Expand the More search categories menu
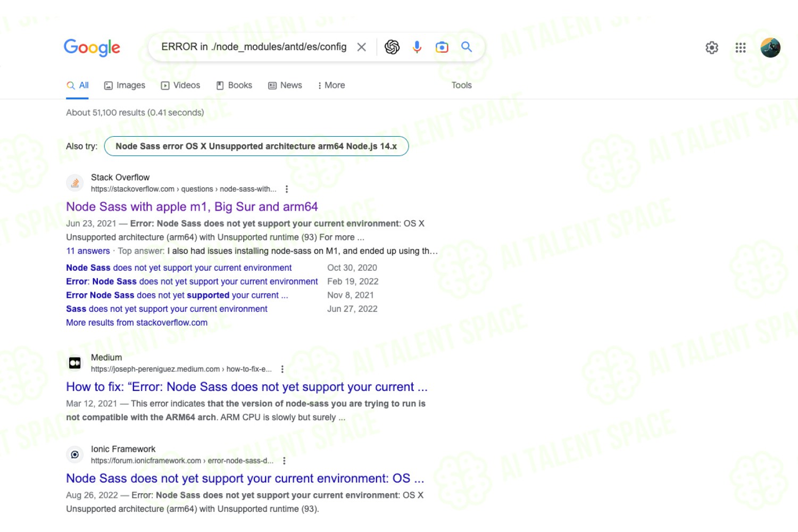 point(331,85)
